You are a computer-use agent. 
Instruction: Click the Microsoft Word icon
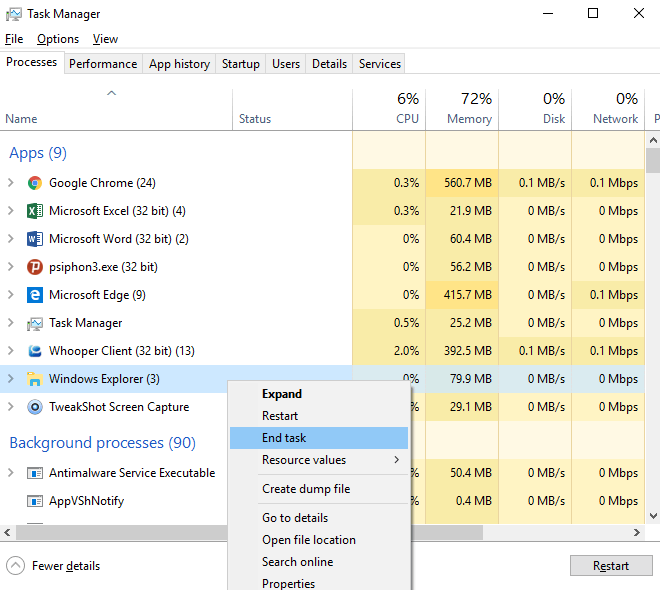(x=35, y=239)
